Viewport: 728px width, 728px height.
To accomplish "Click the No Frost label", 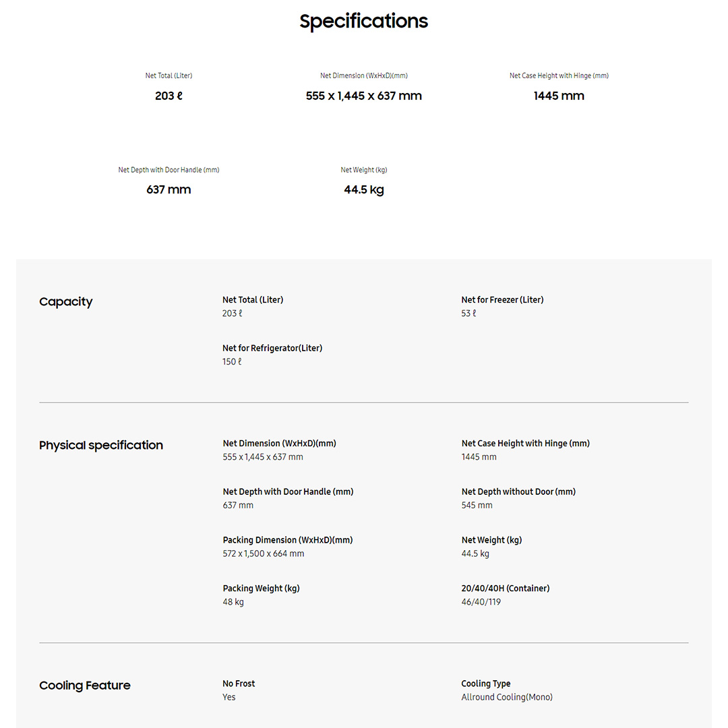I will pyautogui.click(x=239, y=684).
